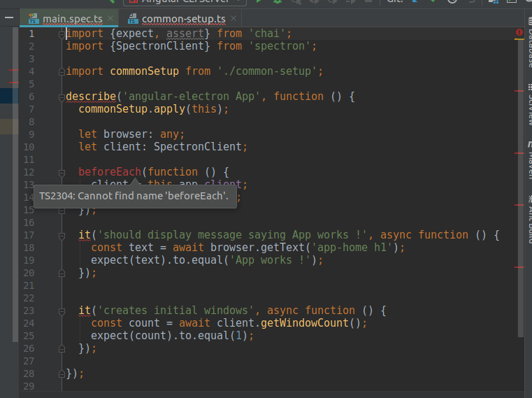Switch to the main.spec.ts editor tab
This screenshot has width=532, height=398.
click(x=69, y=19)
